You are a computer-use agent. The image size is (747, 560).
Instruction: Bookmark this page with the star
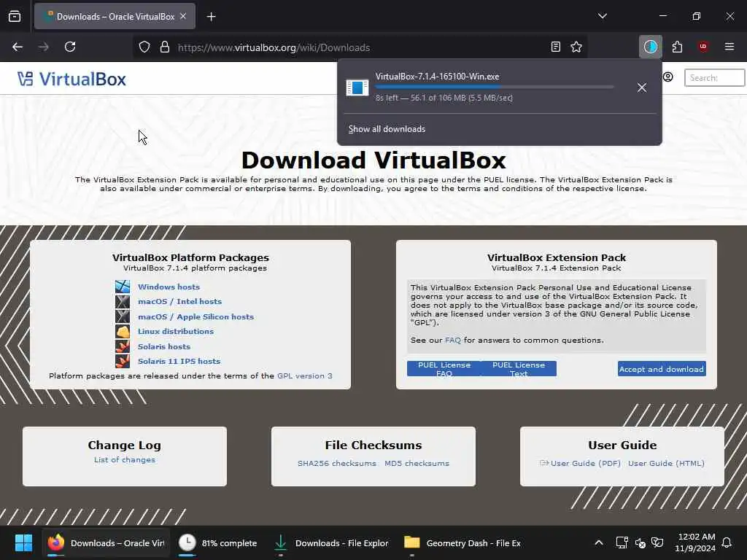click(576, 47)
